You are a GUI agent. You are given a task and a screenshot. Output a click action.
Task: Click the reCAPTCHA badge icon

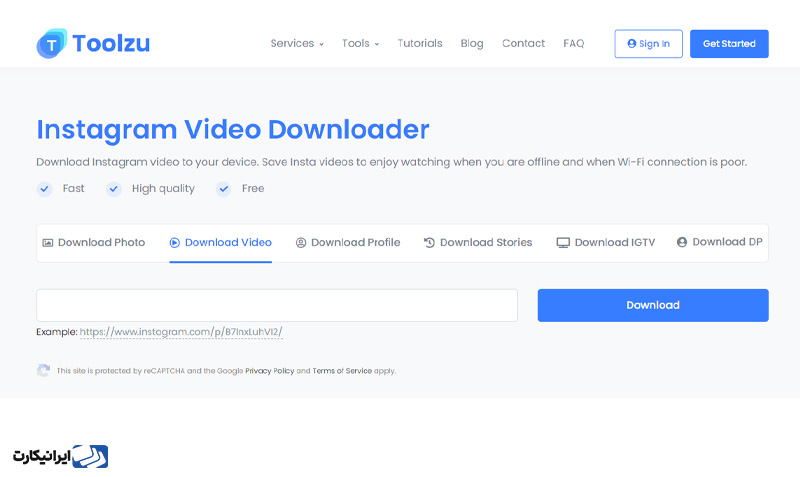(43, 370)
